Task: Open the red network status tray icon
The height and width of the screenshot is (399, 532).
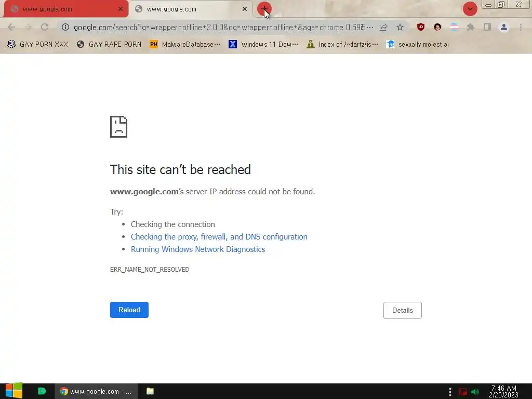Action: tap(463, 392)
